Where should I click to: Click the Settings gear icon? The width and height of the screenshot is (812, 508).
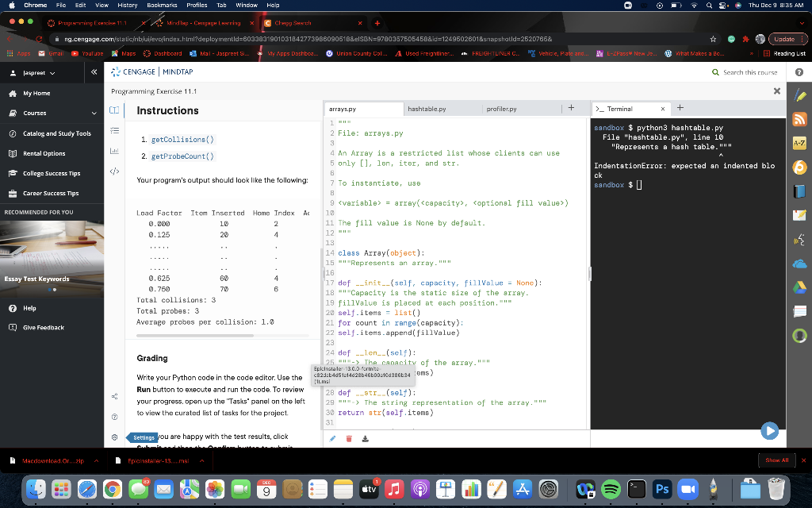pyautogui.click(x=114, y=437)
